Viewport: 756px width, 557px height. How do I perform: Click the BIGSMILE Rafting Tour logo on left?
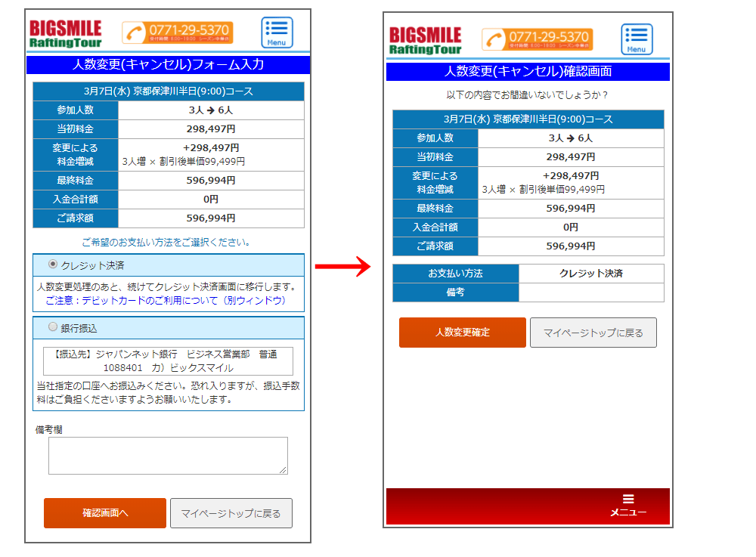coord(65,33)
